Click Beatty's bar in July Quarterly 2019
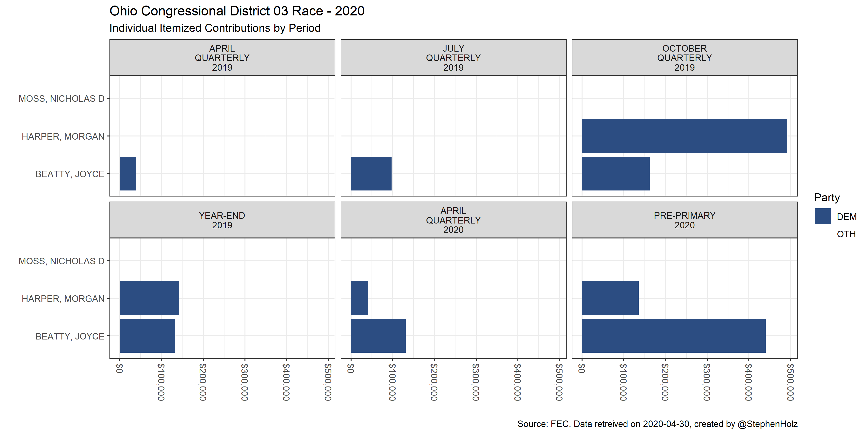Screen dimensions: 868x434 (x=371, y=174)
